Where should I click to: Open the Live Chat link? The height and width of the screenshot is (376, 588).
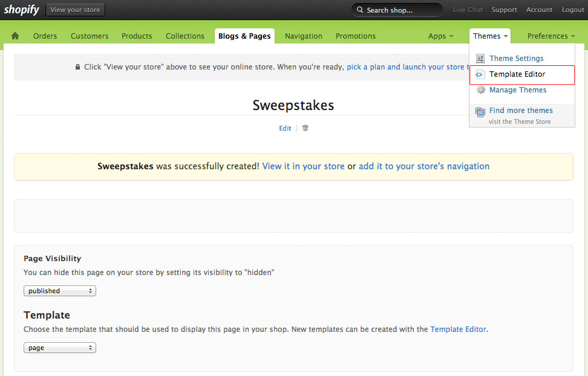click(x=468, y=10)
